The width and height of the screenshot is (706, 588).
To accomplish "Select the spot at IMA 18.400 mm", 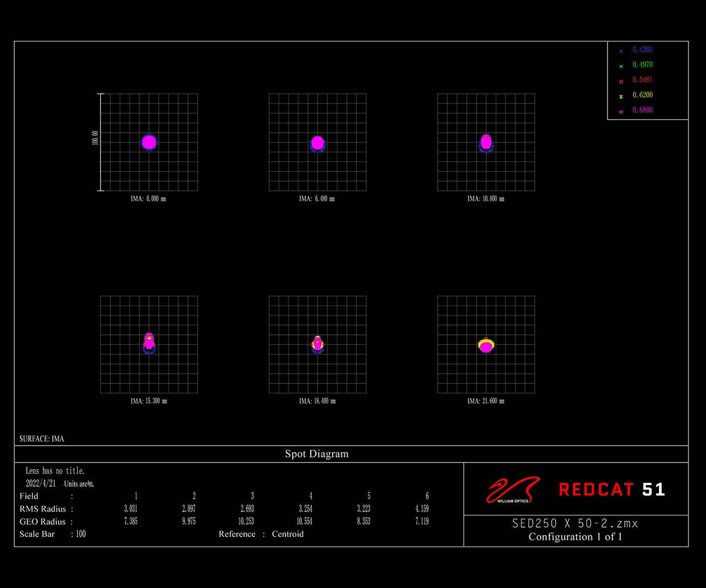I will 318,343.
